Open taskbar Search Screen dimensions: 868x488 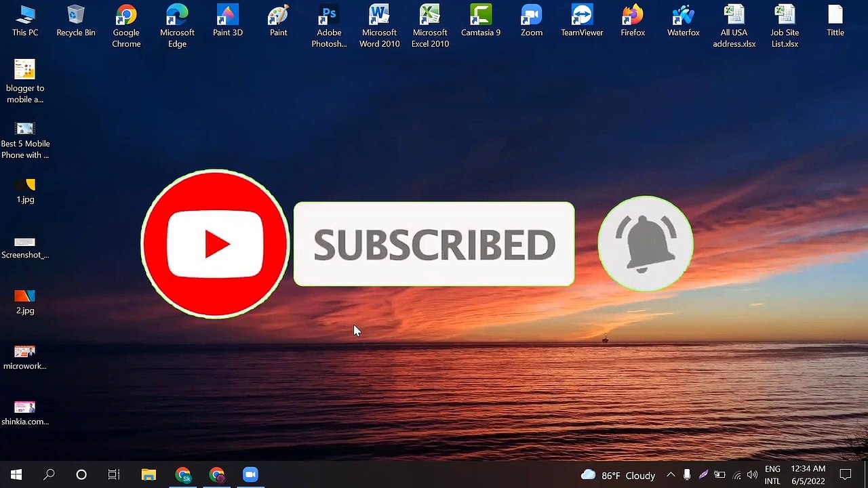point(49,475)
